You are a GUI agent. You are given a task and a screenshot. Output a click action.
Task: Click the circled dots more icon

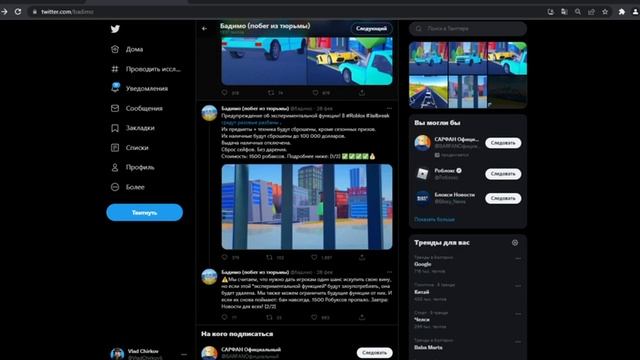[115, 187]
